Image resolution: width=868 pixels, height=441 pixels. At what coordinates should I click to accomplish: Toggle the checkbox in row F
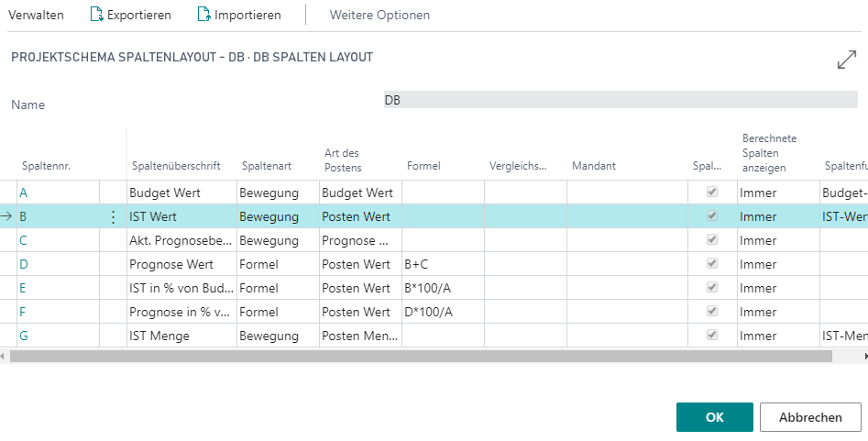(x=712, y=312)
